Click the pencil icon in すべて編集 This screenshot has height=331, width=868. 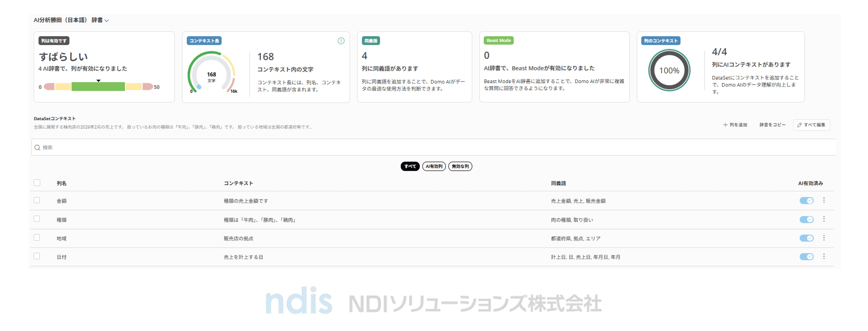tap(800, 125)
